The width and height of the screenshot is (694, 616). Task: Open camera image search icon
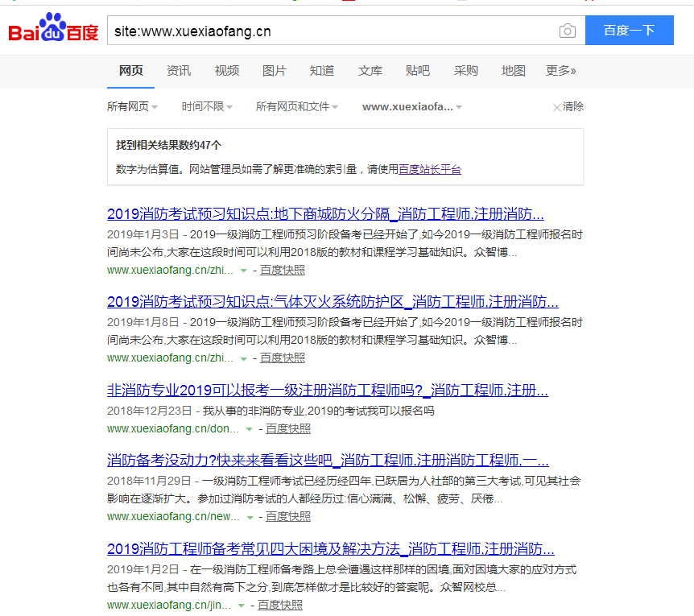click(568, 31)
